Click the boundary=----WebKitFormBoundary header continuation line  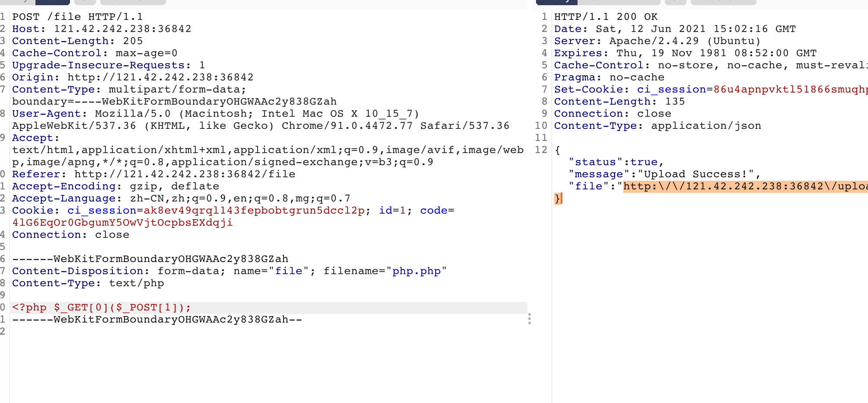(x=174, y=102)
